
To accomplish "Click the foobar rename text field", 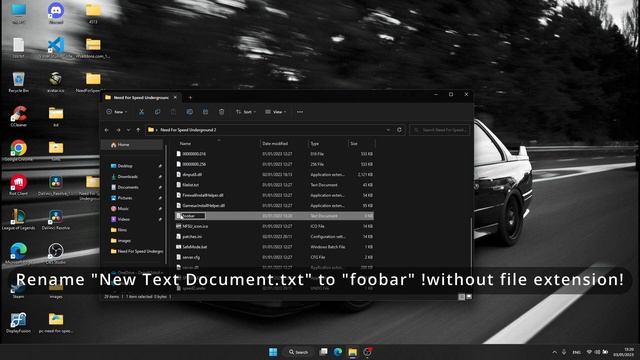I will [193, 216].
